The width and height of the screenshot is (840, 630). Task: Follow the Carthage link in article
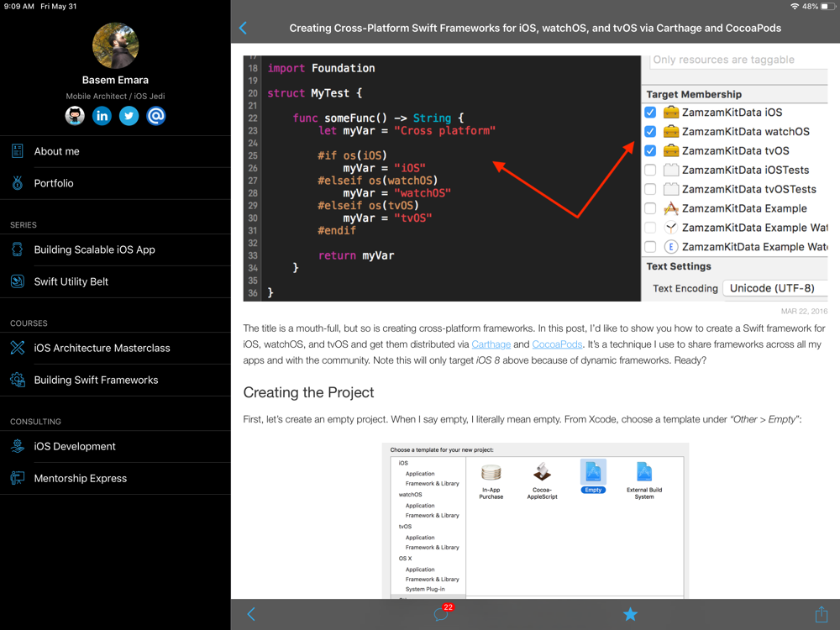point(491,344)
